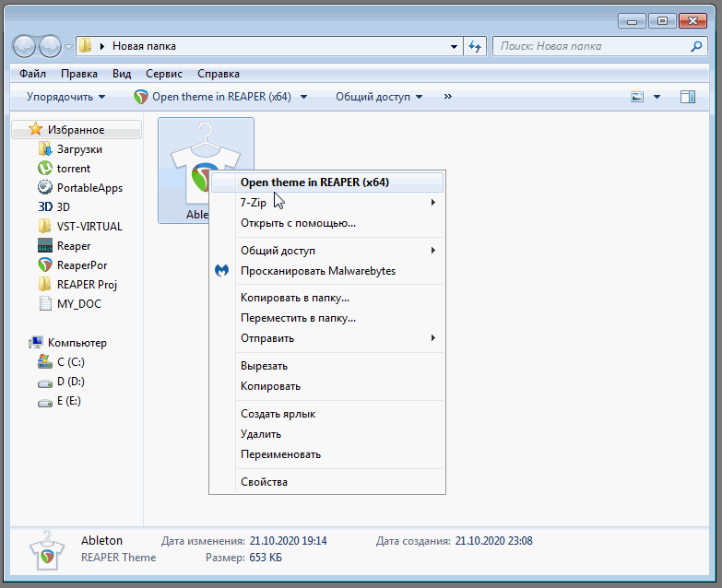
Task: Expand arrow beside toolbar Open theme button
Action: tap(304, 97)
